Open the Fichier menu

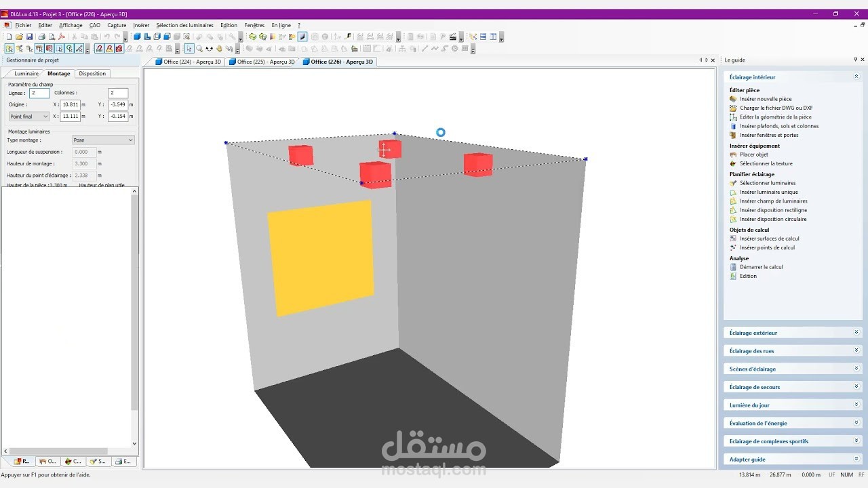23,25
